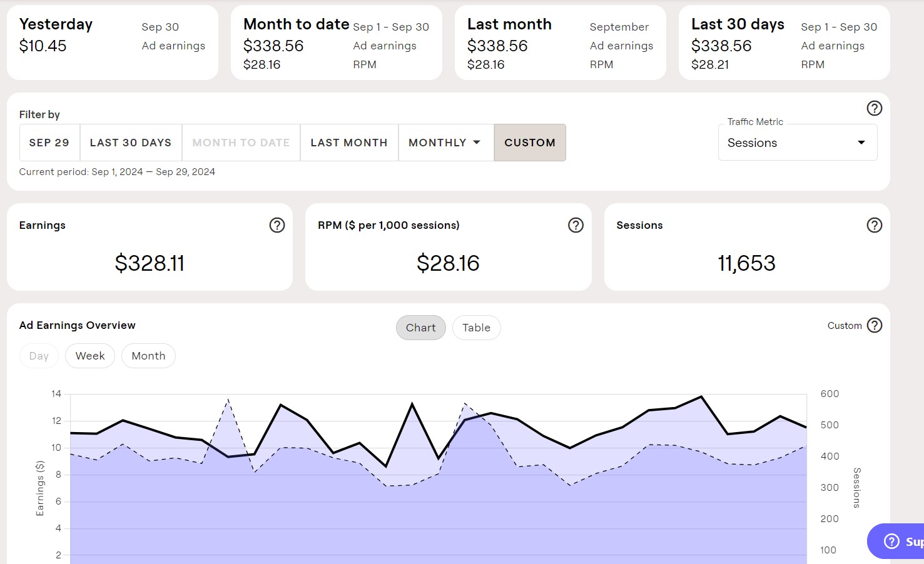
Task: Click the Yesterday $10.45 earnings value
Action: click(x=43, y=46)
